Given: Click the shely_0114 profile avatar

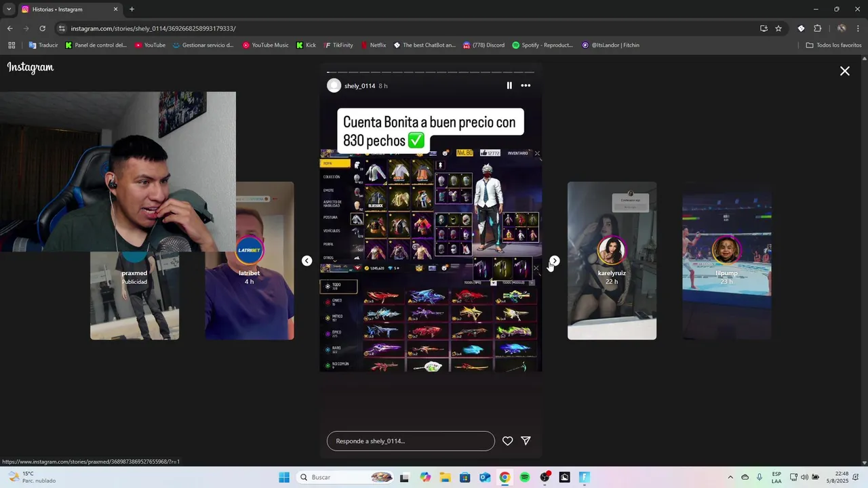Looking at the screenshot, I should pos(334,85).
